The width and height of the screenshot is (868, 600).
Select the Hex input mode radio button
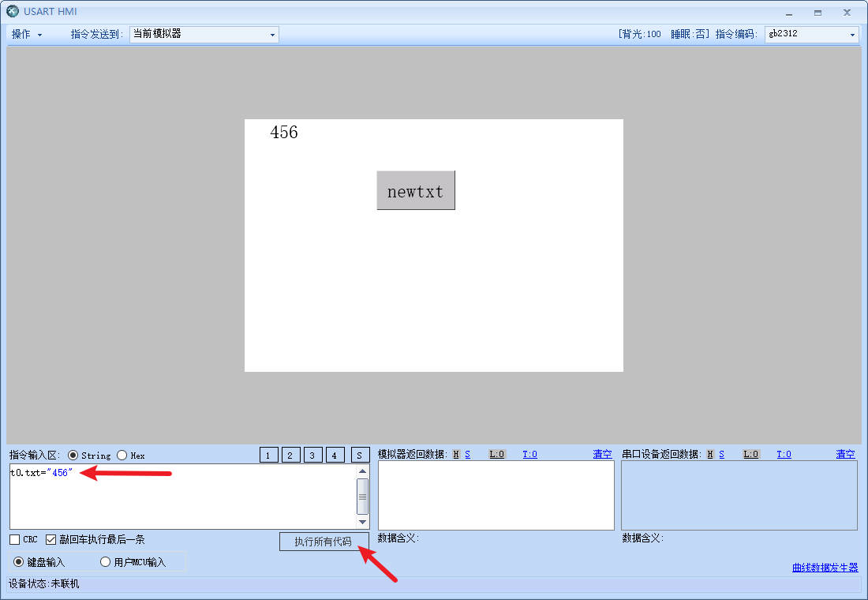pyautogui.click(x=122, y=456)
